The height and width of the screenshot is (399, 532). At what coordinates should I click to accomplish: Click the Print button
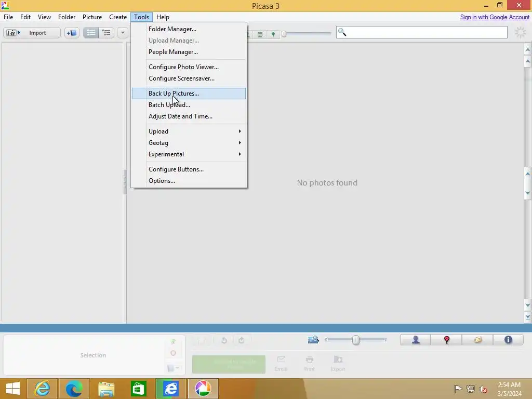point(309,364)
